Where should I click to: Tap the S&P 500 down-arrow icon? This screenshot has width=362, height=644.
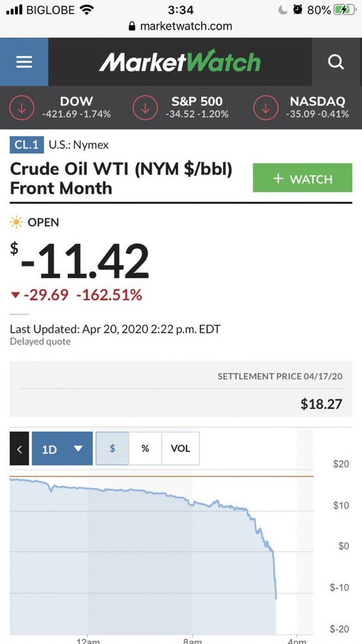click(x=145, y=107)
